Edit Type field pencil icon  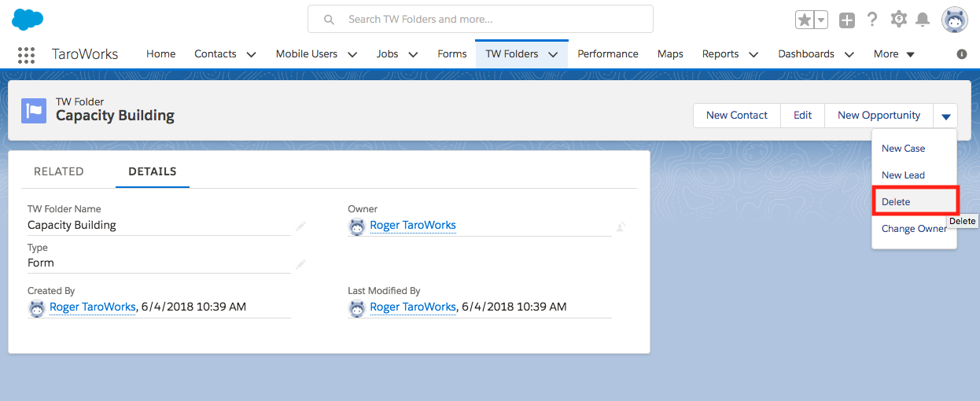300,264
